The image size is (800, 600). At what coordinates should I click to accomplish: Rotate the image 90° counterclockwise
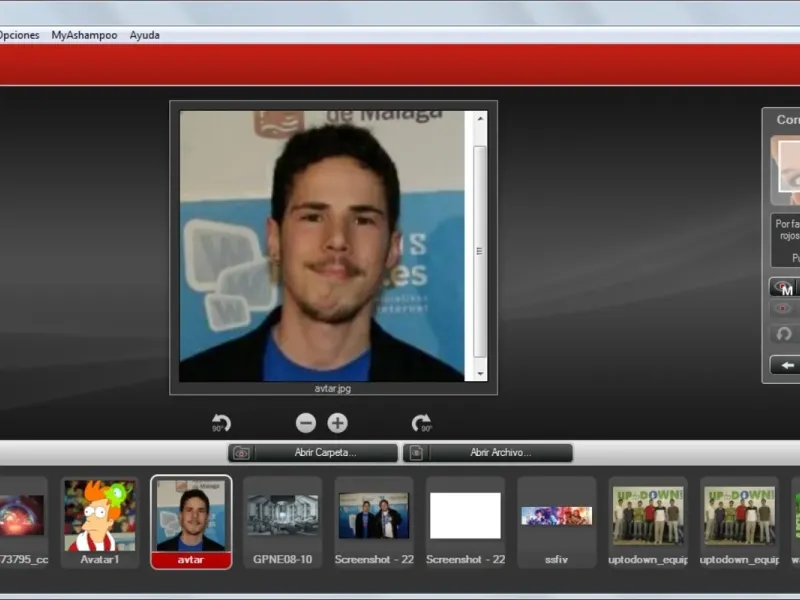tap(221, 423)
